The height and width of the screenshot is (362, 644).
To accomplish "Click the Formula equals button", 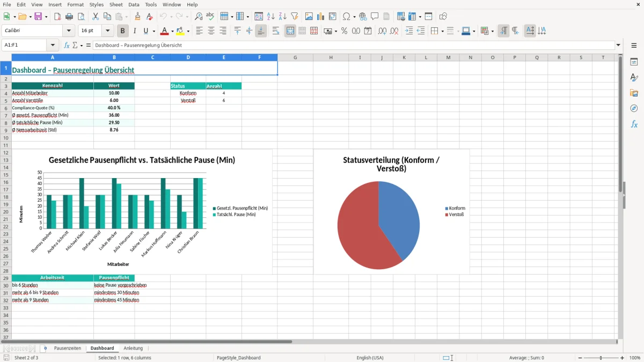I will [x=89, y=45].
